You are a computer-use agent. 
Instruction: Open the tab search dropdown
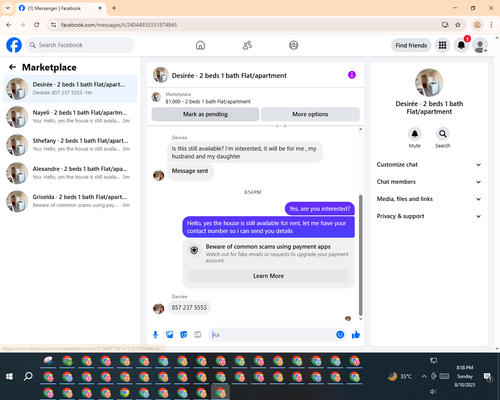point(8,8)
